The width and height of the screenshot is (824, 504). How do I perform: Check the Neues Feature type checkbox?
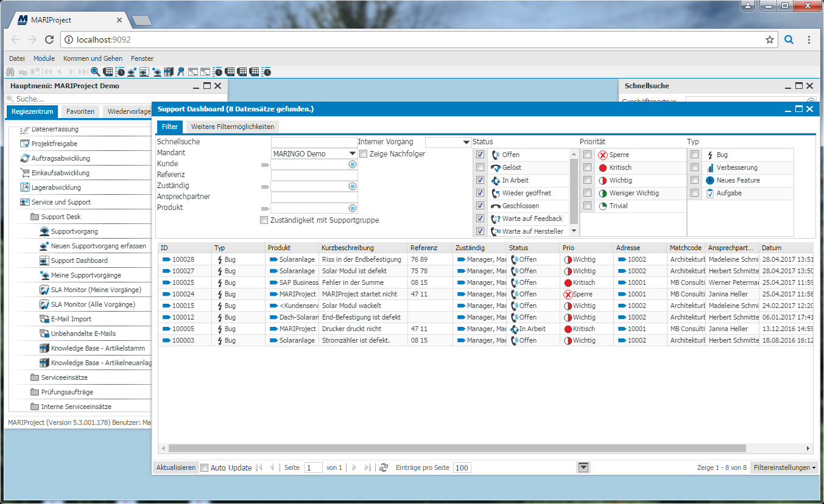pos(694,180)
